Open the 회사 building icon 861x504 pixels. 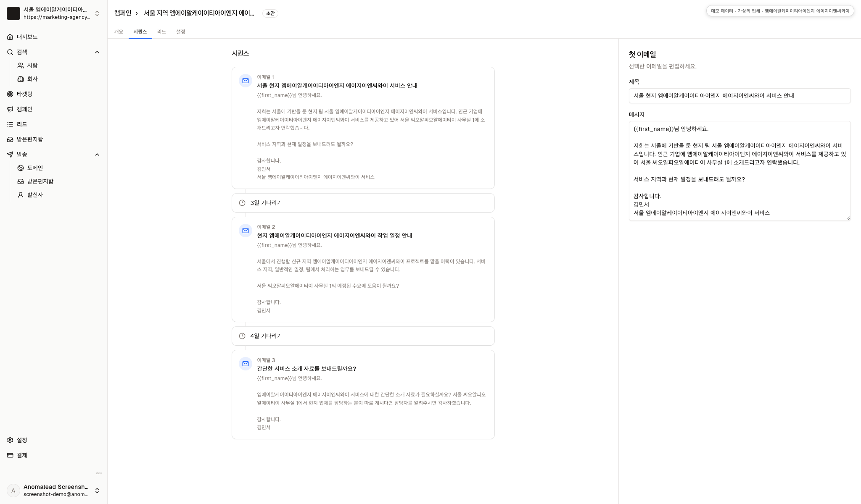21,79
